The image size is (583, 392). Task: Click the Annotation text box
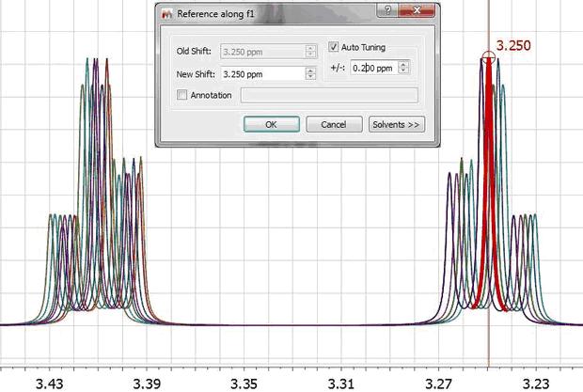click(x=329, y=95)
